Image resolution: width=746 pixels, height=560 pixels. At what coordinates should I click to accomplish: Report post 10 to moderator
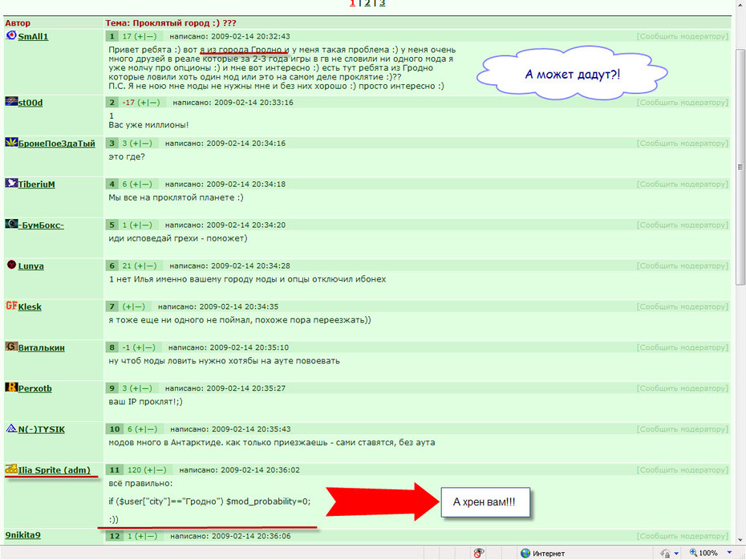tap(683, 430)
